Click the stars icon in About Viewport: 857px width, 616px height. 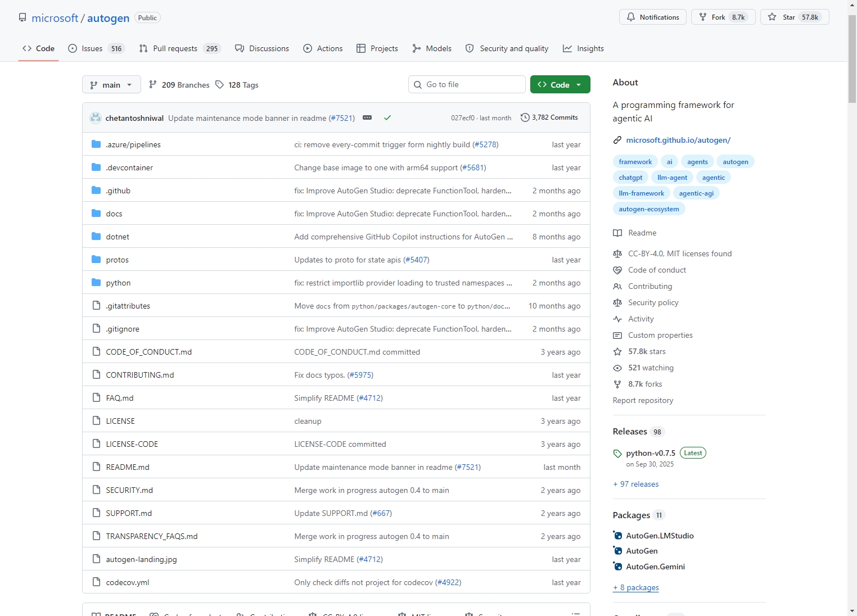(617, 351)
